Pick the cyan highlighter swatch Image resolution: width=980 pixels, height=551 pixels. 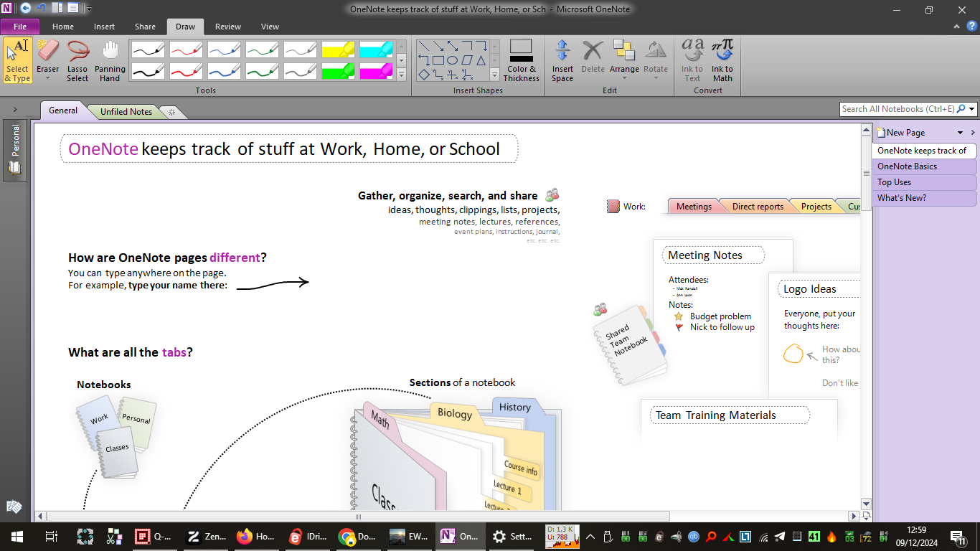point(376,50)
